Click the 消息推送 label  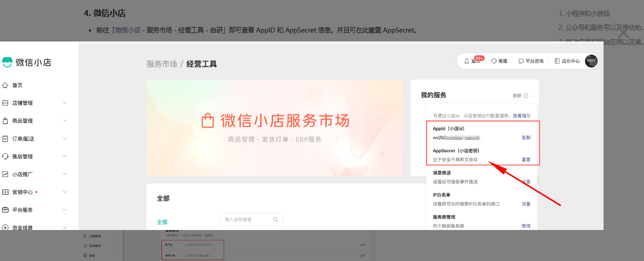tap(442, 173)
